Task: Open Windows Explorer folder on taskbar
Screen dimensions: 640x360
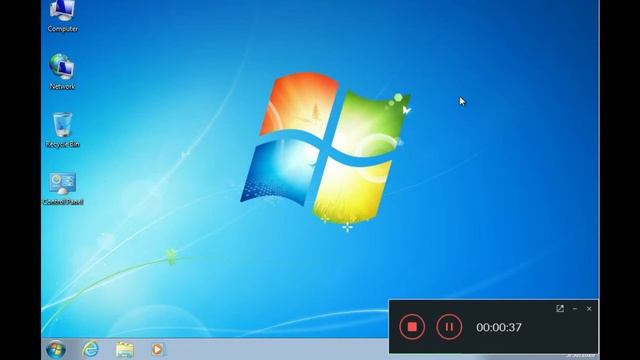Action: [x=124, y=350]
